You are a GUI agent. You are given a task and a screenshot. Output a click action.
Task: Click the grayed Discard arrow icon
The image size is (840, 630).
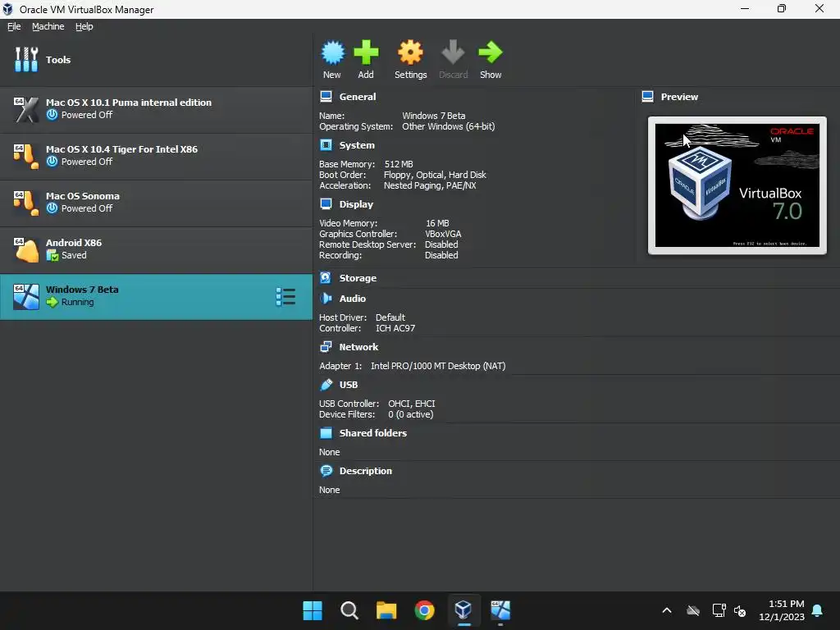point(453,52)
